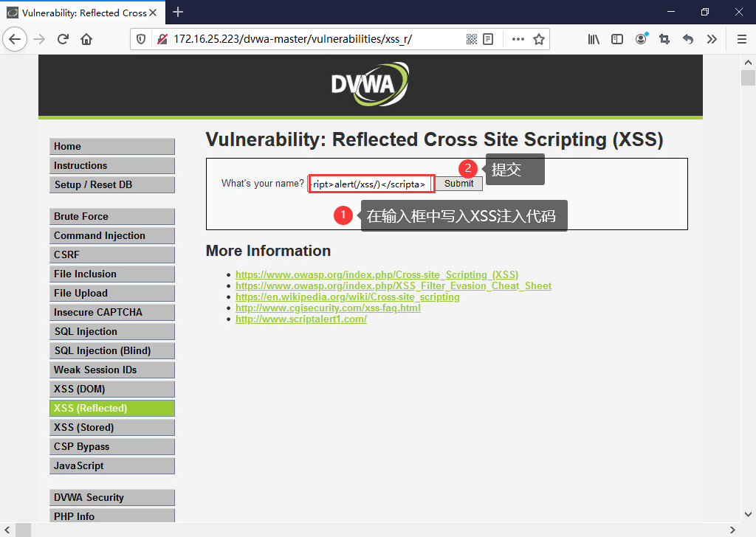Open the Firefox home page
Screen dimensions: 756x537
tap(86, 39)
